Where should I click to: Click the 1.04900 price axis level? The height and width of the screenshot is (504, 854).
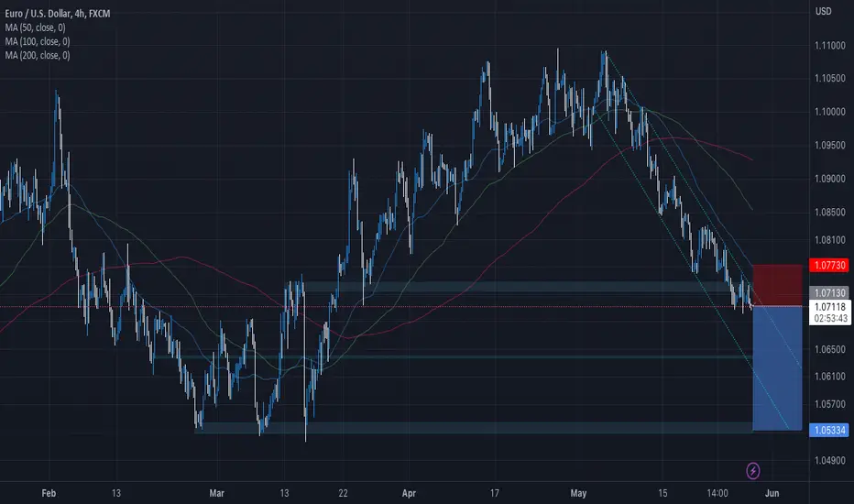click(x=830, y=460)
